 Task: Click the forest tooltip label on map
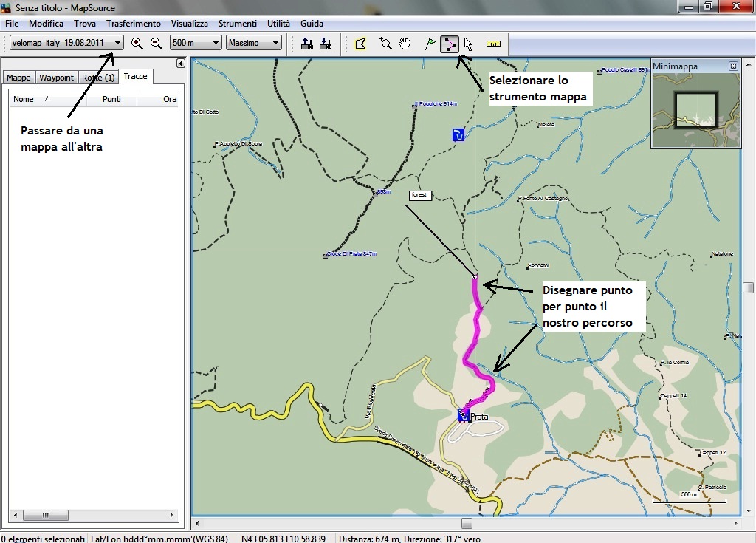[x=420, y=195]
